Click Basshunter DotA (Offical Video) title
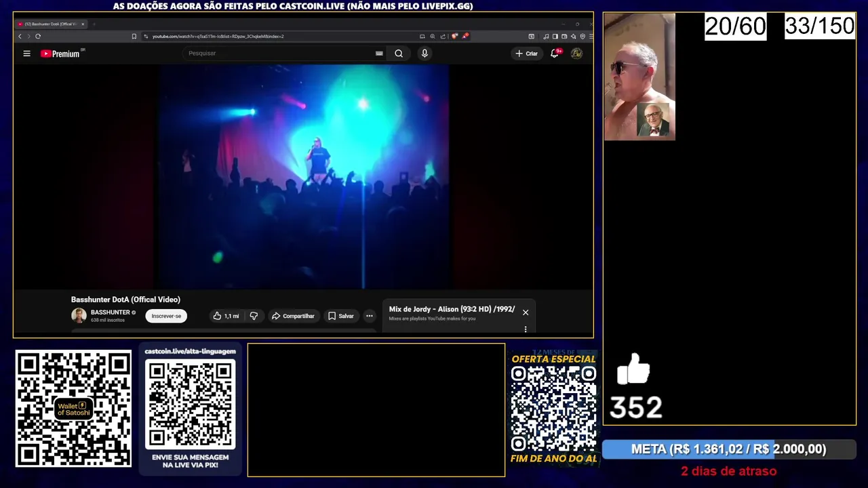868x488 pixels. pos(125,300)
